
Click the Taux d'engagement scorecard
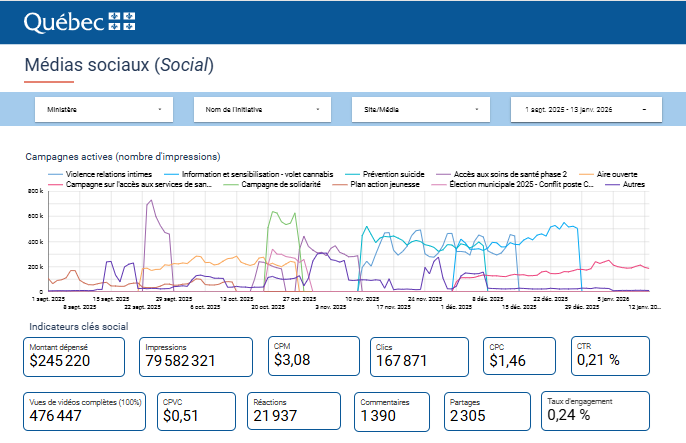[x=595, y=410]
